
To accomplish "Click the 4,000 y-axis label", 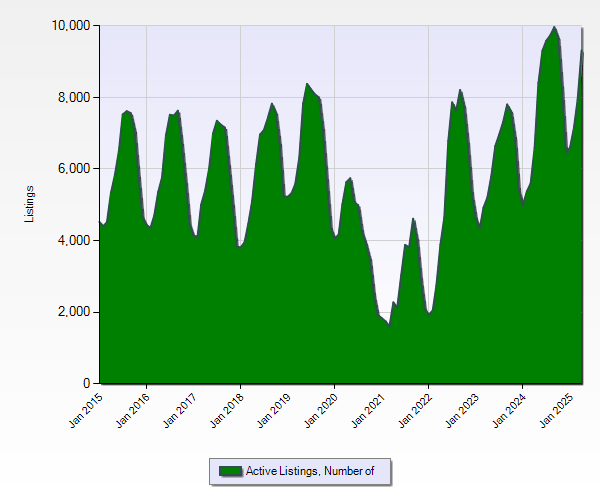I will [x=74, y=241].
